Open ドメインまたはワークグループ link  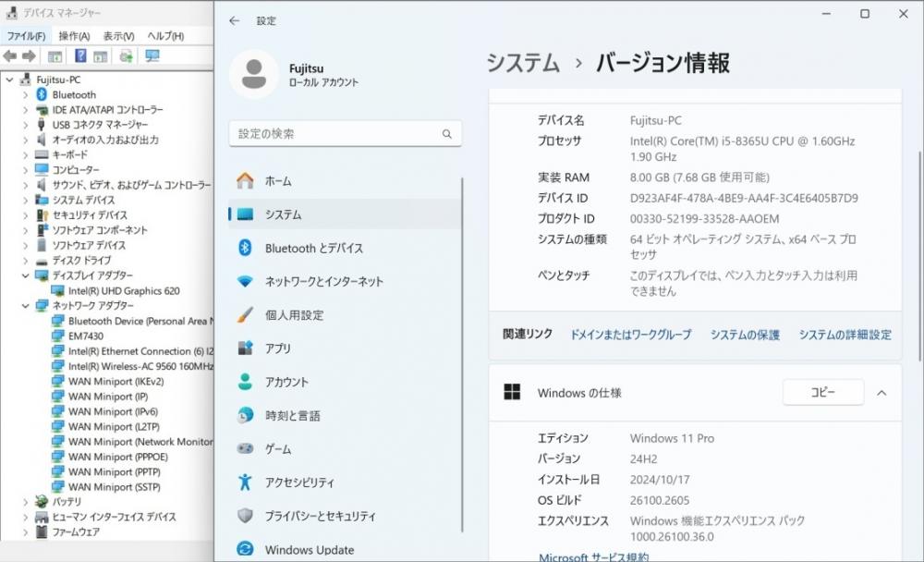click(630, 335)
